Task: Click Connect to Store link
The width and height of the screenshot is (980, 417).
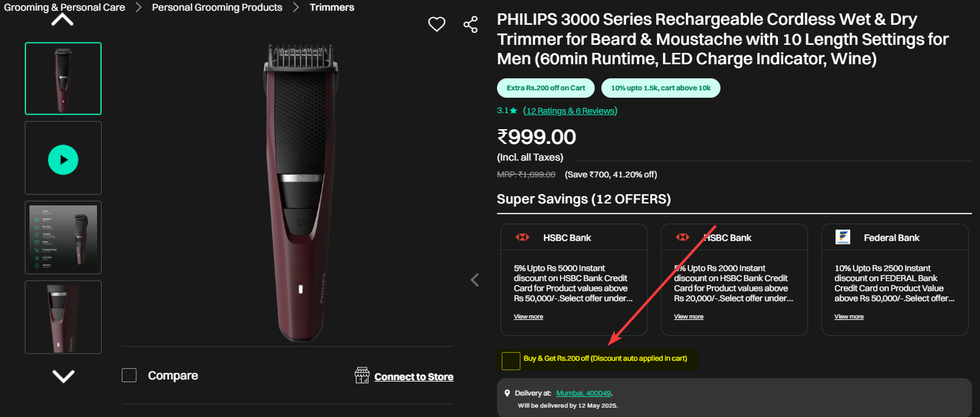Action: (413, 377)
